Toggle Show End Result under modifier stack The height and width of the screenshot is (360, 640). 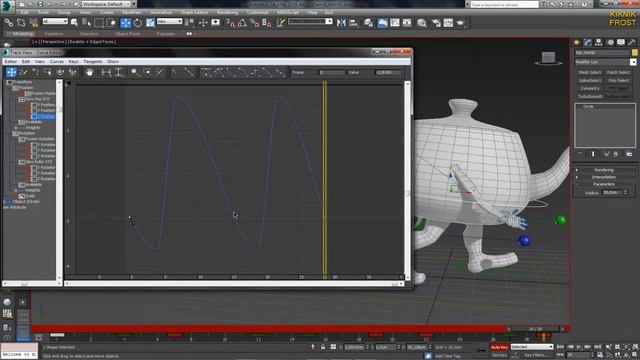593,154
